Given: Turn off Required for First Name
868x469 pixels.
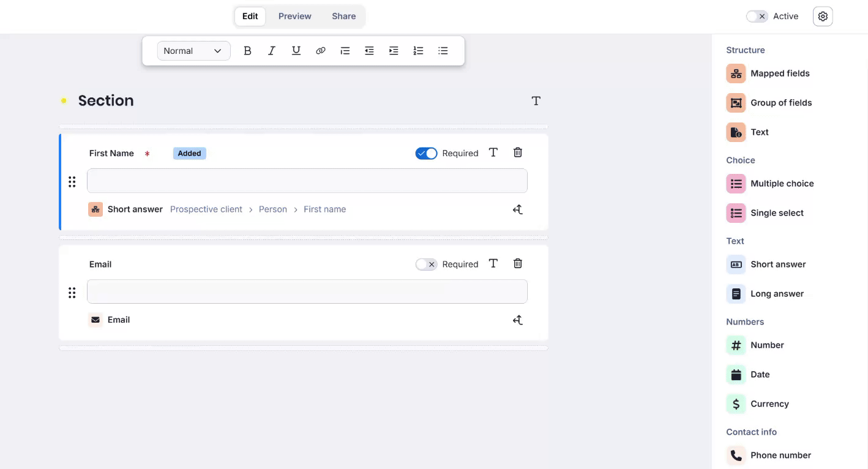Looking at the screenshot, I should pos(426,153).
